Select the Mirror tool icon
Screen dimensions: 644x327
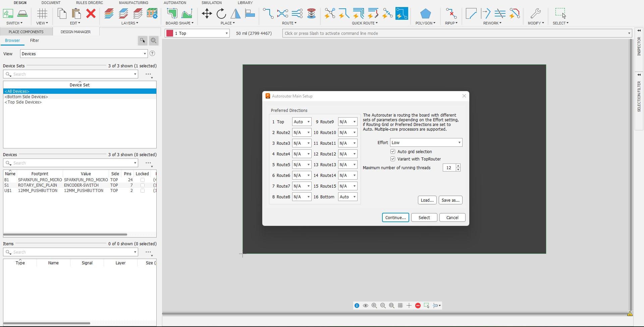[235, 14]
